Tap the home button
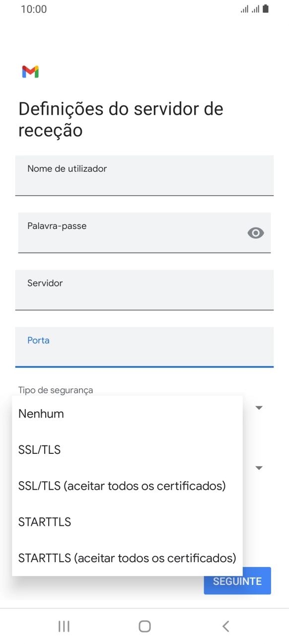Image resolution: width=289 pixels, height=644 pixels. (144, 626)
